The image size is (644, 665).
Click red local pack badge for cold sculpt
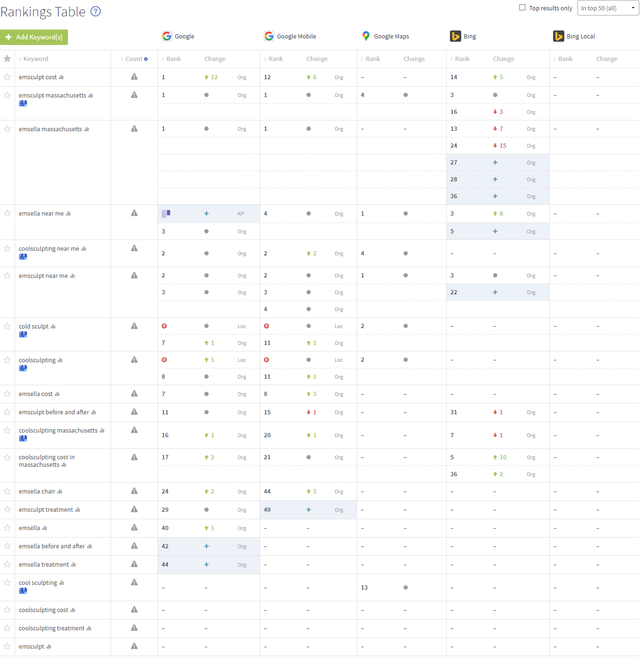164,326
